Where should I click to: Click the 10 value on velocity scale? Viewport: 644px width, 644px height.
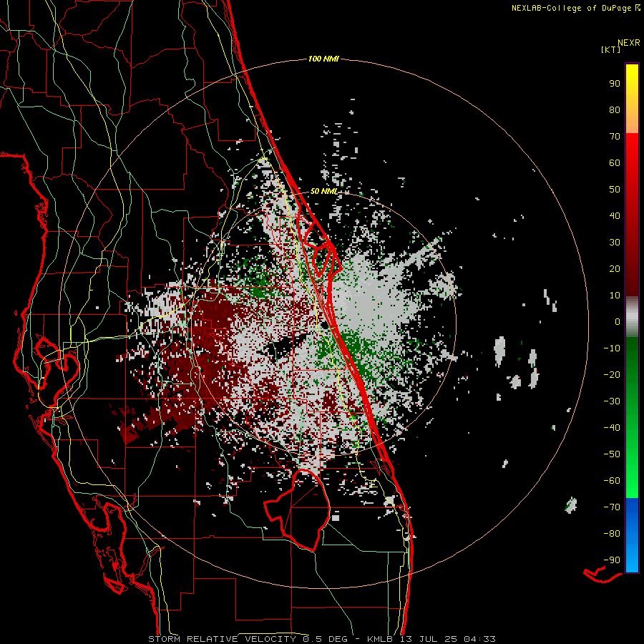point(615,296)
